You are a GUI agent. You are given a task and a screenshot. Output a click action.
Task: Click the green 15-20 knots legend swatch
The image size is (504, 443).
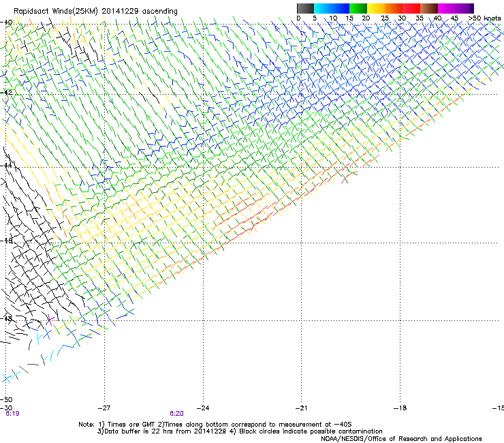pos(358,8)
